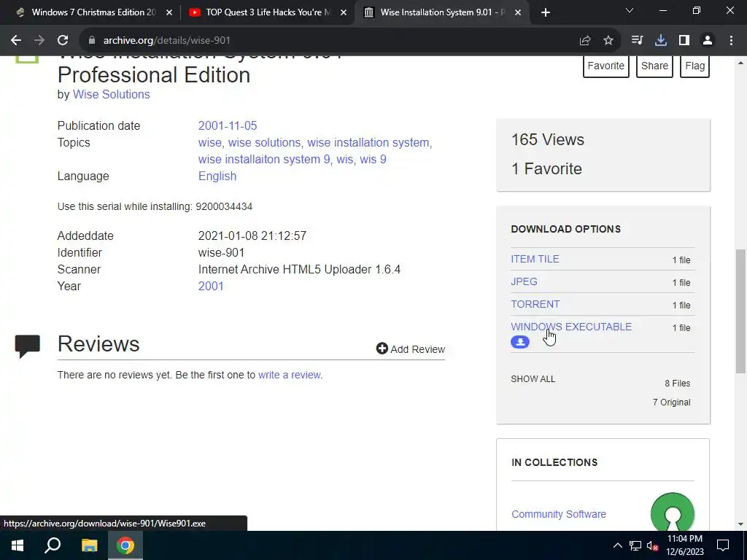The image size is (747, 560).
Task: Click the blue badge under Windows Executable
Action: 519,342
